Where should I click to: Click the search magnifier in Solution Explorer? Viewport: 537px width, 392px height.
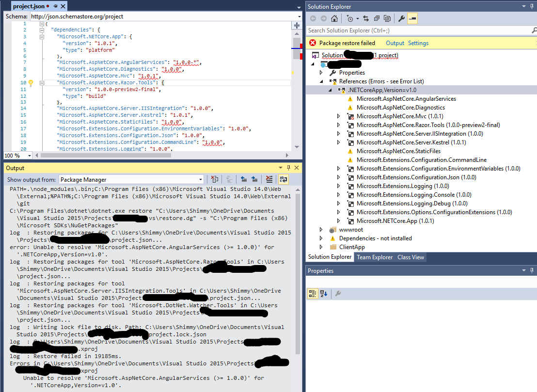tap(534, 31)
